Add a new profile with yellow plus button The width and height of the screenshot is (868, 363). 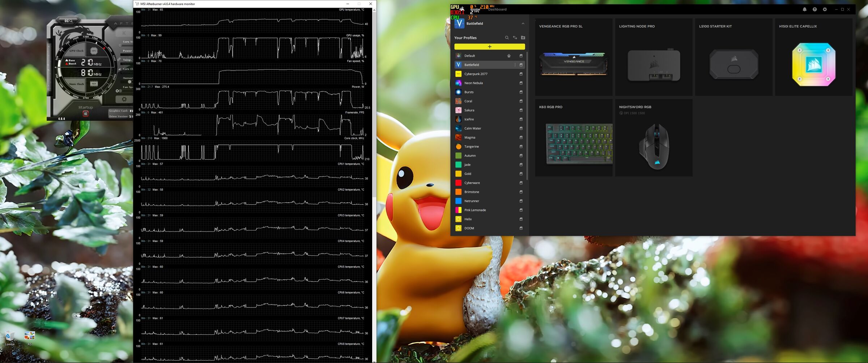point(490,47)
